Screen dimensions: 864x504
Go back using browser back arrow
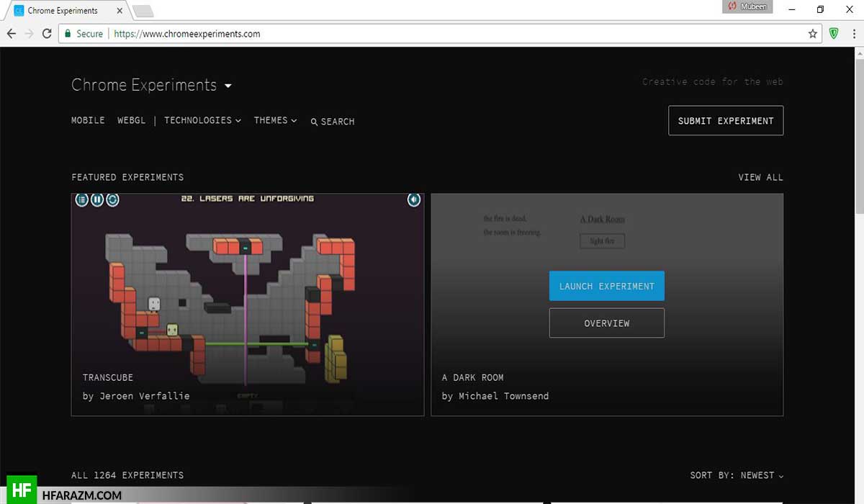point(12,34)
